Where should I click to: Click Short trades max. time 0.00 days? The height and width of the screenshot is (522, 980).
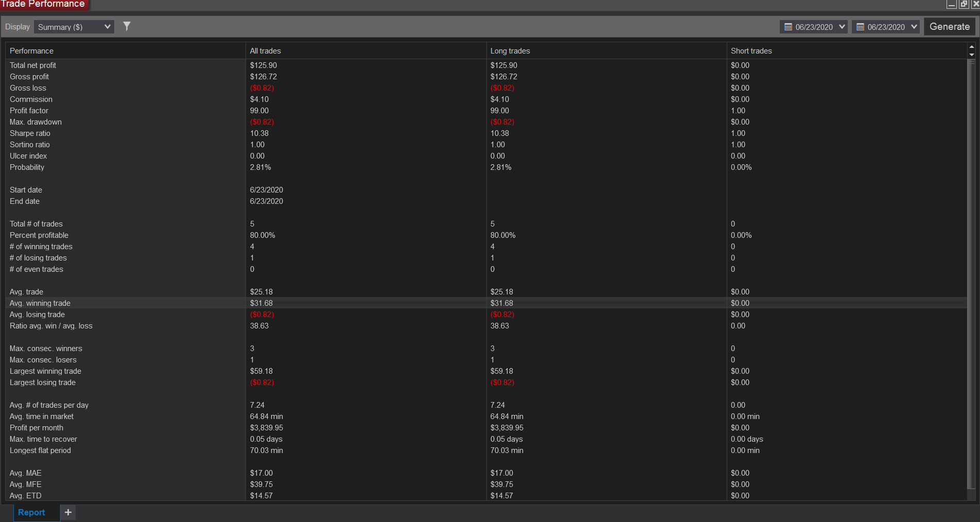(x=747, y=439)
